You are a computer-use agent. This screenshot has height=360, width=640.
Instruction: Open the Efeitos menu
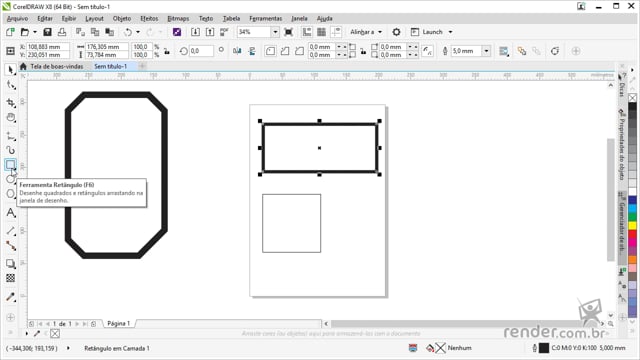[149, 18]
